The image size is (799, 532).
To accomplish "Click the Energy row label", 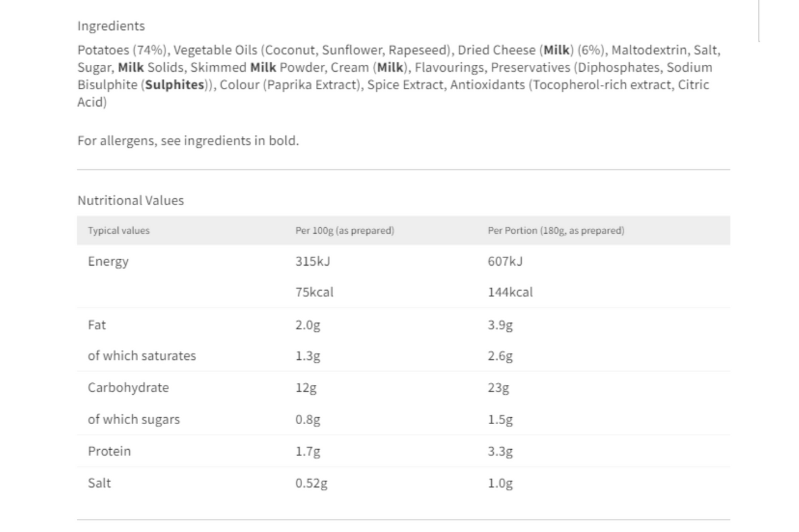I will coord(108,261).
